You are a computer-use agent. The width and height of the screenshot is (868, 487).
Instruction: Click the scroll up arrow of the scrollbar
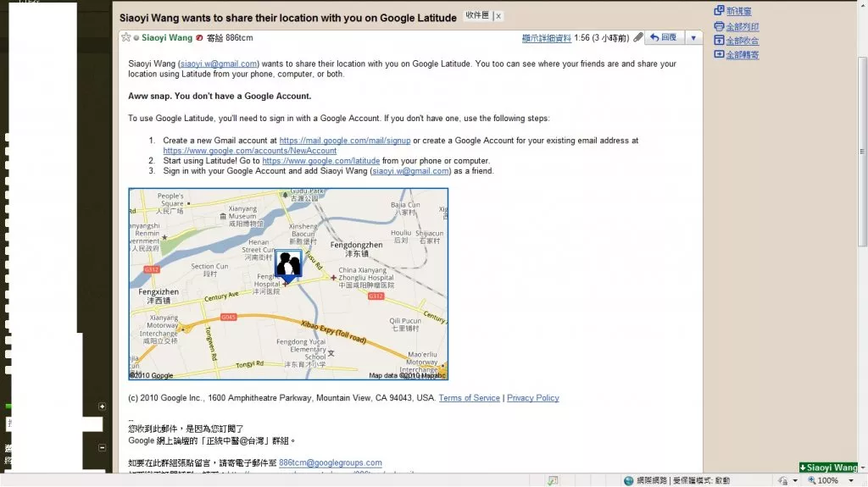pyautogui.click(x=862, y=6)
